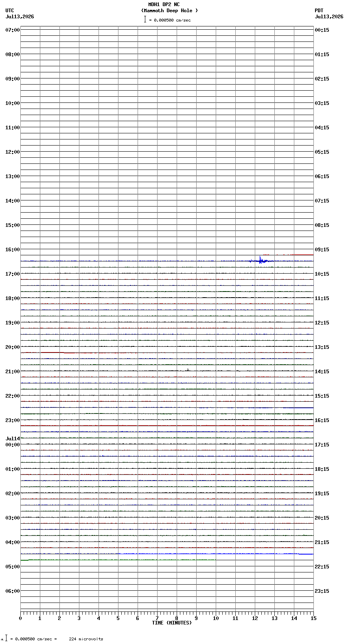Click the 00:15 PDT time label
Viewport: 346px width, 644px height.
point(322,30)
